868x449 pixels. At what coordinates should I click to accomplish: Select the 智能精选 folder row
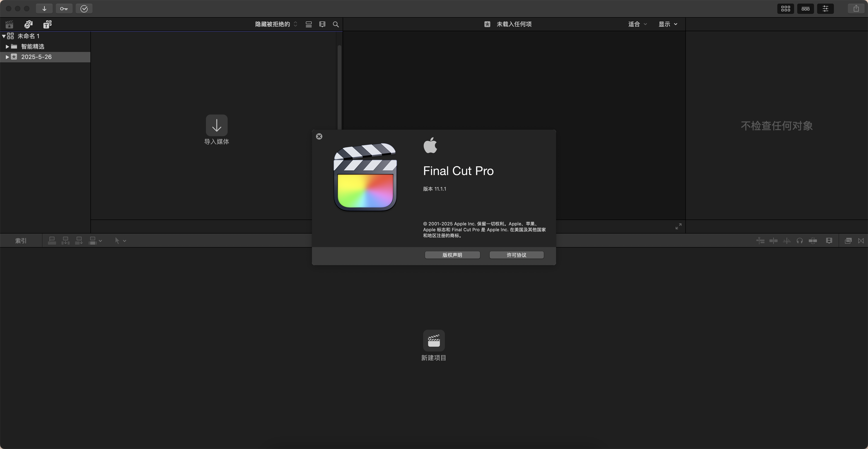[45, 47]
